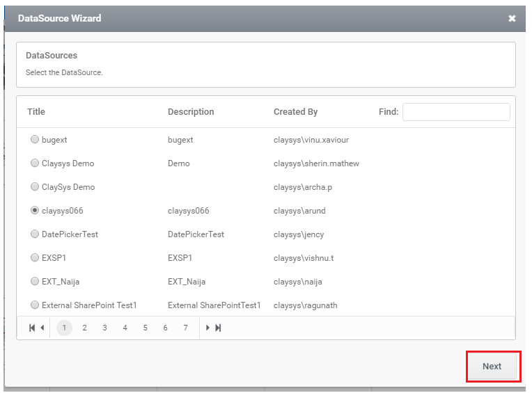532x393 pixels.
Task: Pick the DatePickerTest datasource
Action: 35,234
